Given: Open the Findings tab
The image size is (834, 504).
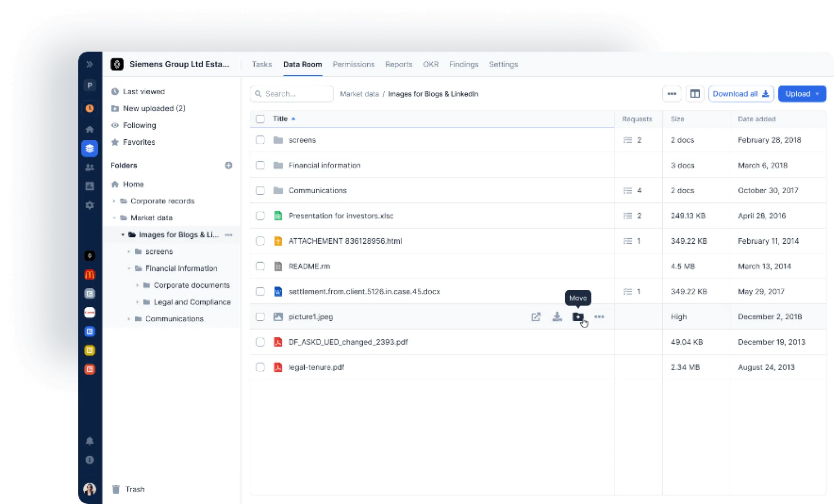Looking at the screenshot, I should 463,64.
